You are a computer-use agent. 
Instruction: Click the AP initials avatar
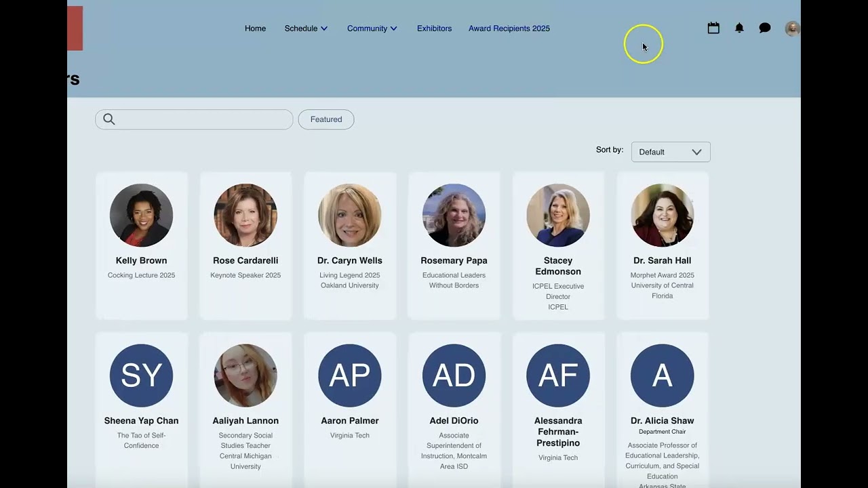[350, 375]
